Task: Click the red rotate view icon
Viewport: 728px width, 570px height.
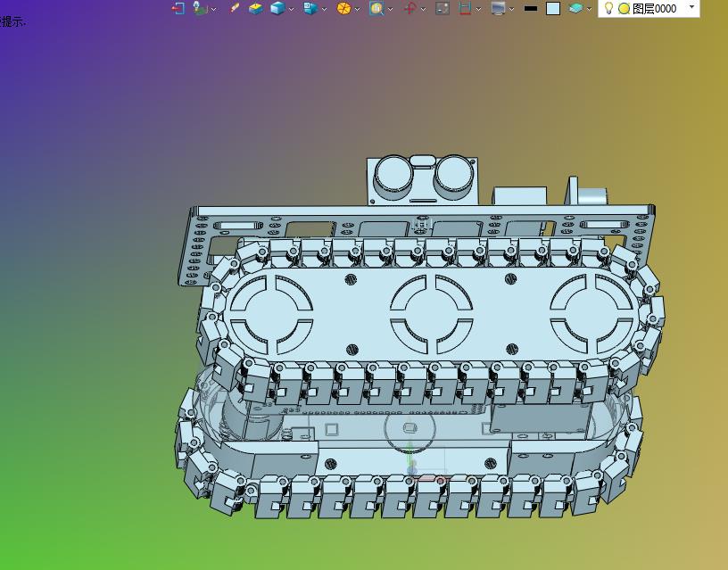Action: pos(409,8)
